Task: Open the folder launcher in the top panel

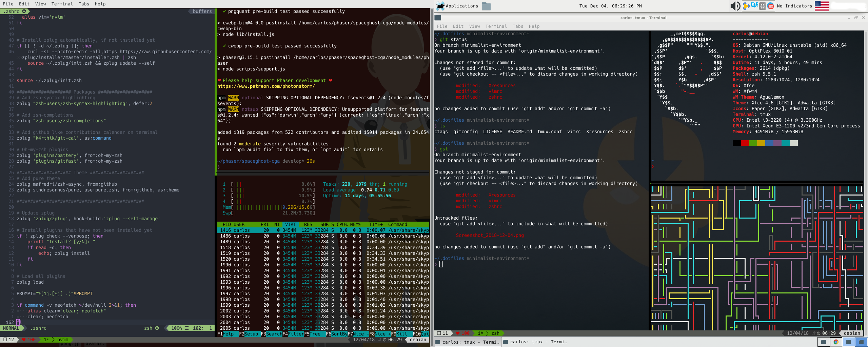Action: pyautogui.click(x=486, y=6)
